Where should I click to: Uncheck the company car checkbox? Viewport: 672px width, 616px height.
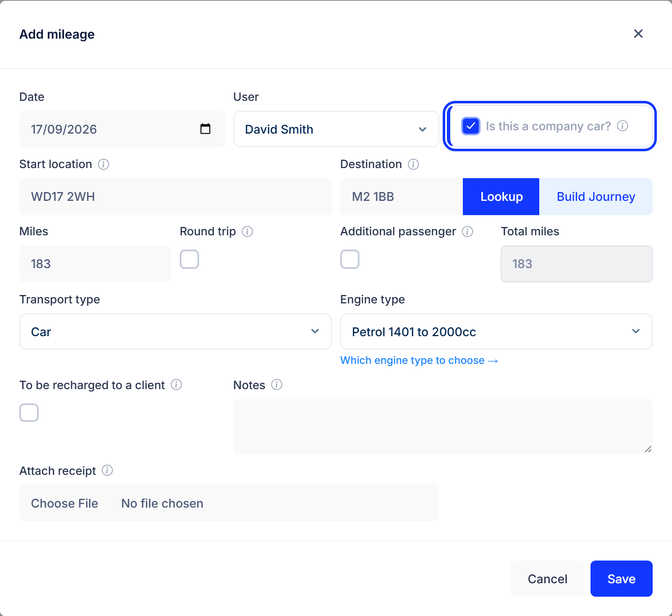(x=471, y=126)
